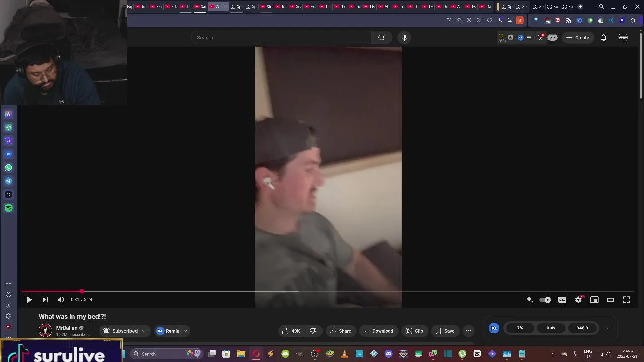This screenshot has height=362, width=644.
Task: Open the browser tab search magnifier
Action: coord(601,7)
